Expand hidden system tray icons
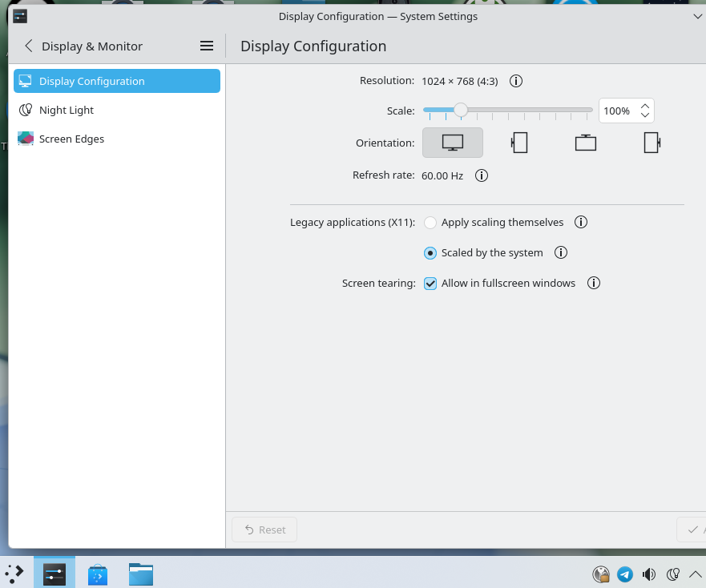This screenshot has width=706, height=588. (x=696, y=574)
